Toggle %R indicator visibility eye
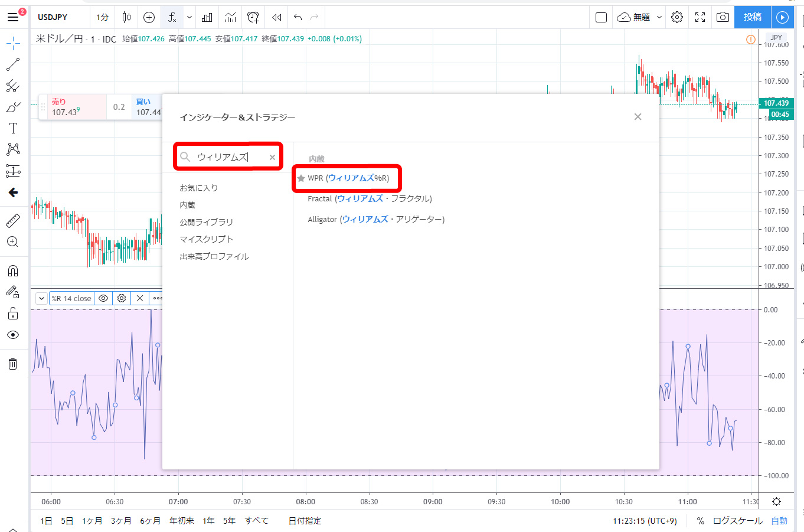The width and height of the screenshot is (804, 532). 103,298
